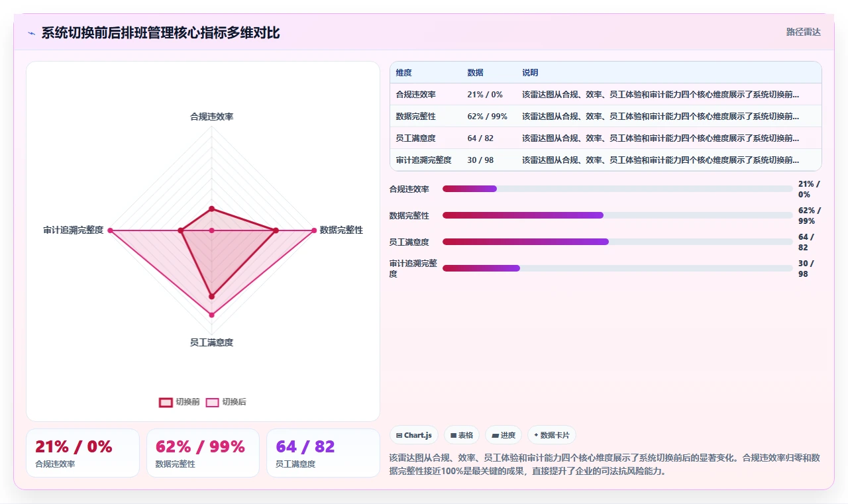Screen dimensions: 848x504
Task: Click the description text for the 审计追溯完整度 row
Action: 661,160
